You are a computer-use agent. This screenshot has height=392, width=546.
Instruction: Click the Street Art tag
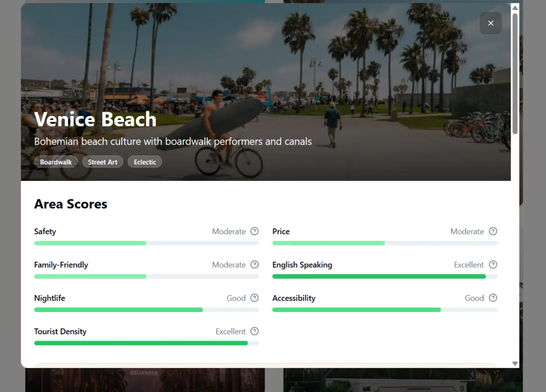[102, 162]
